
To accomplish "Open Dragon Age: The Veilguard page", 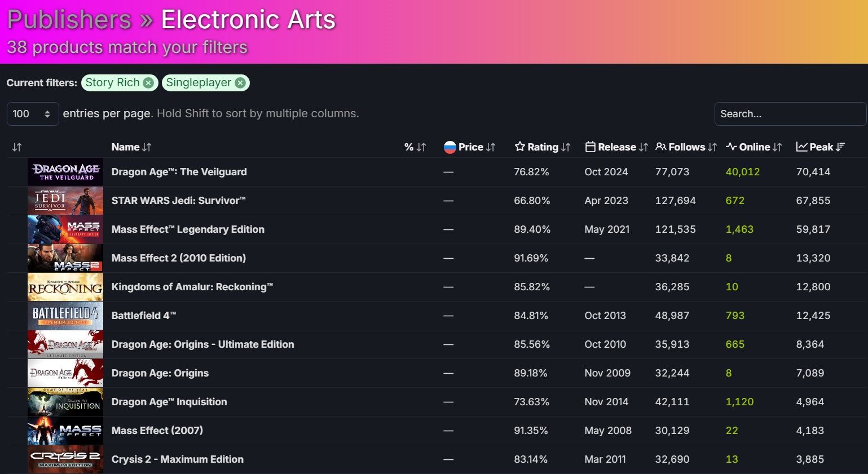I will click(x=179, y=172).
